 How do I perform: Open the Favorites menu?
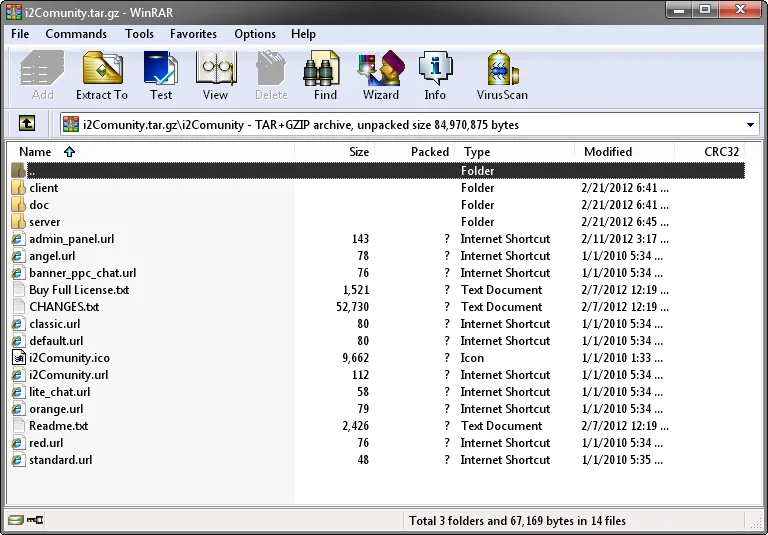pos(193,34)
